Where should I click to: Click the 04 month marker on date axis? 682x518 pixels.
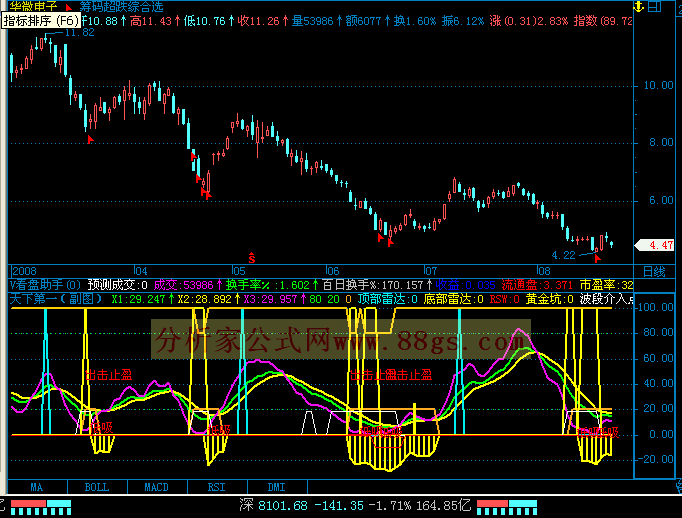pyautogui.click(x=141, y=271)
